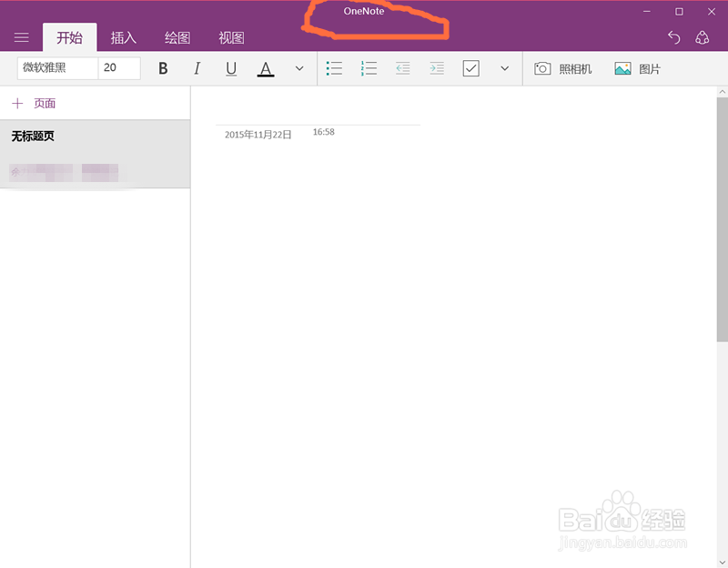Click the scrollbar down arrow
Image resolution: width=728 pixels, height=568 pixels.
point(722,563)
